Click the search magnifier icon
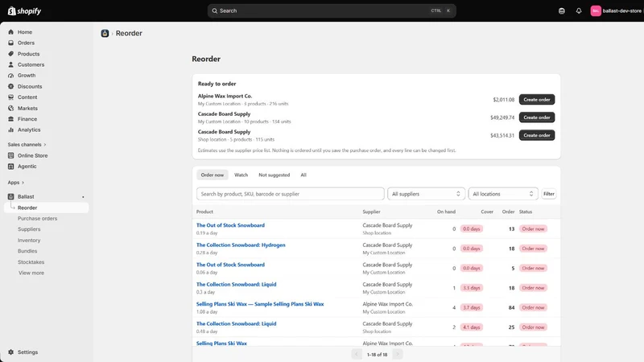The height and width of the screenshot is (362, 644). pyautogui.click(x=214, y=11)
